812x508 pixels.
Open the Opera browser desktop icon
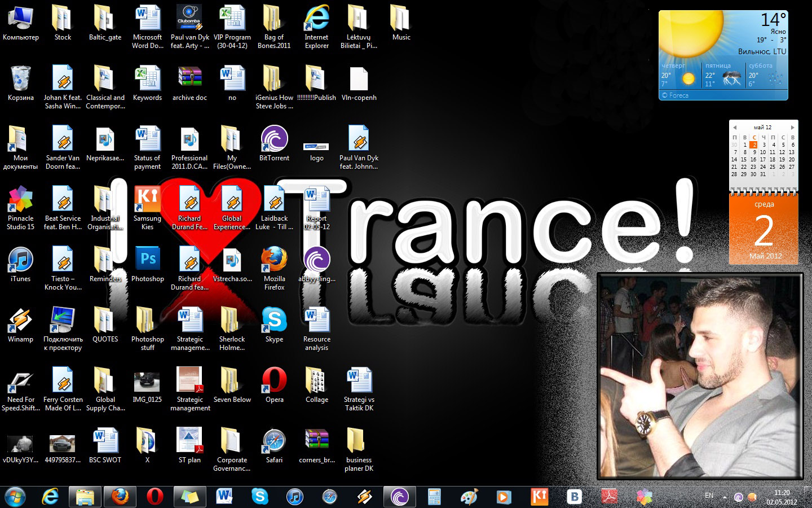coord(274,381)
